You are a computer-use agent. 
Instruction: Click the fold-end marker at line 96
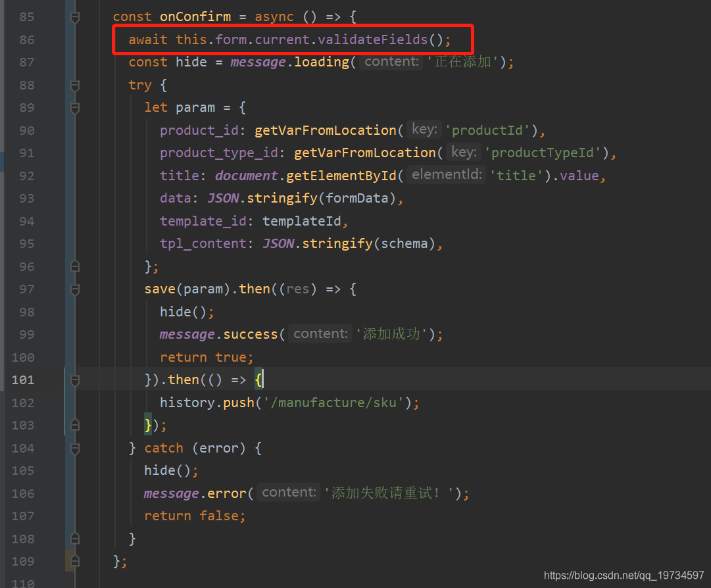coord(74,266)
